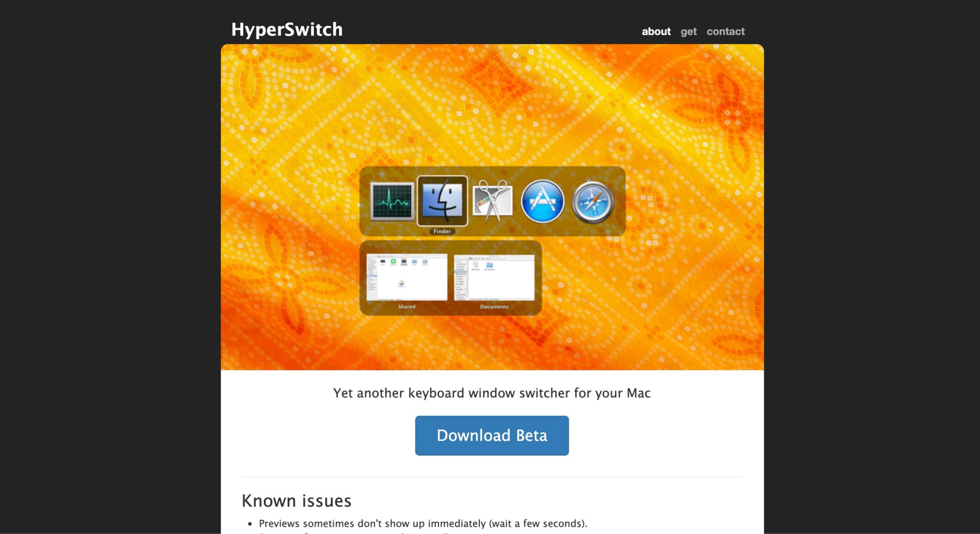Click the Activity Monitor icon in switcher
The image size is (980, 534).
click(x=392, y=201)
